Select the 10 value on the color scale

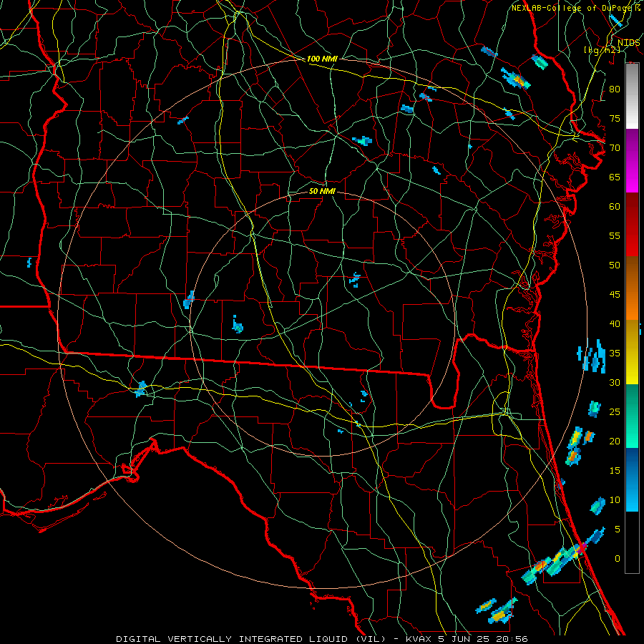coord(615,500)
